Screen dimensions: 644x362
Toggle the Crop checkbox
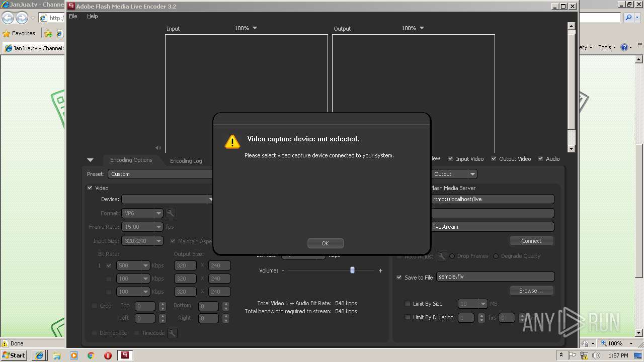coord(94,305)
